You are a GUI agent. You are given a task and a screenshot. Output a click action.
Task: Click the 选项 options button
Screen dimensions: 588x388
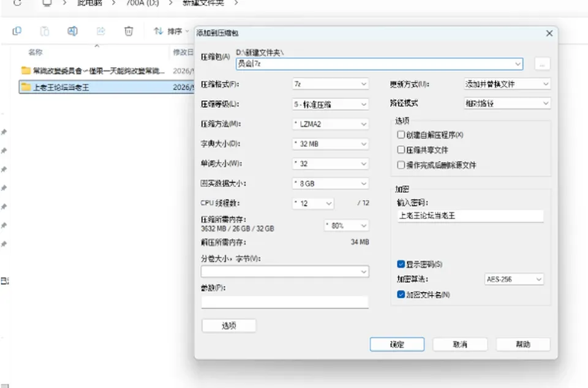[229, 326]
